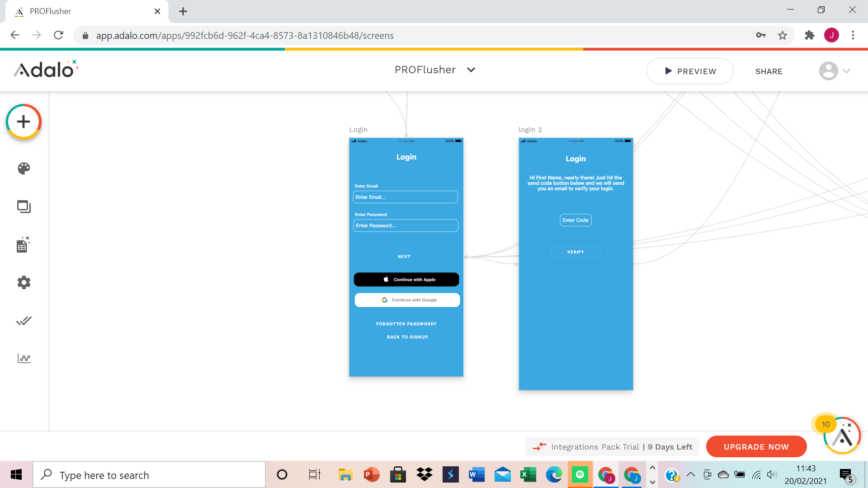Open the Publish double-checkmark icon
The height and width of the screenshot is (488, 868).
pos(24,321)
